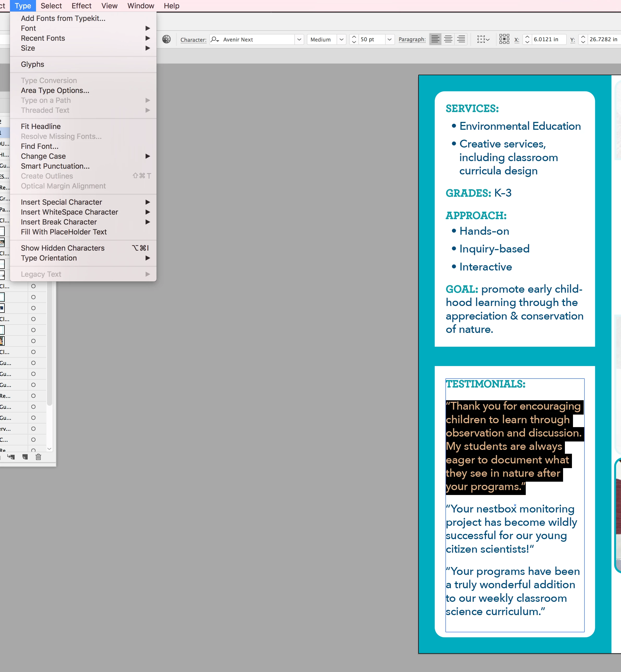Click the Paragraph panel link
Screen dimensions: 621x672
click(x=412, y=39)
